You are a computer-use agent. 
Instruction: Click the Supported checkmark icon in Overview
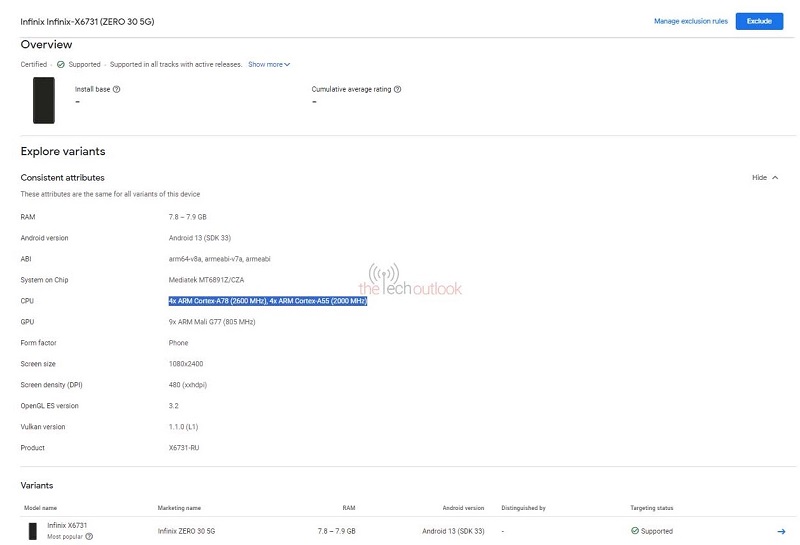[x=61, y=64]
